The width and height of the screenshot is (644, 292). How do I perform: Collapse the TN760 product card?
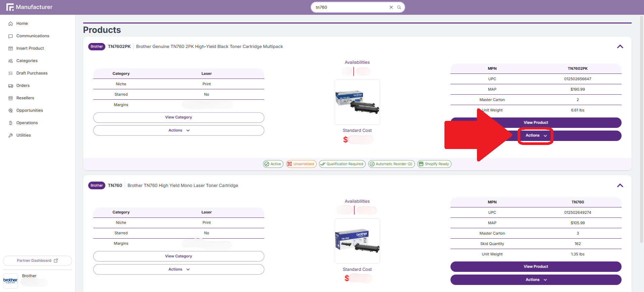point(620,186)
